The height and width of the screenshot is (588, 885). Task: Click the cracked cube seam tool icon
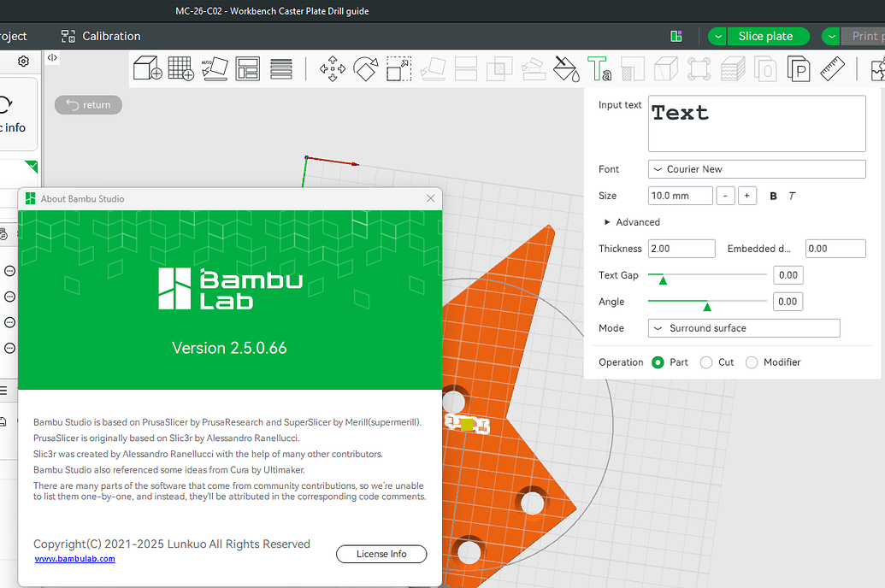tap(666, 69)
